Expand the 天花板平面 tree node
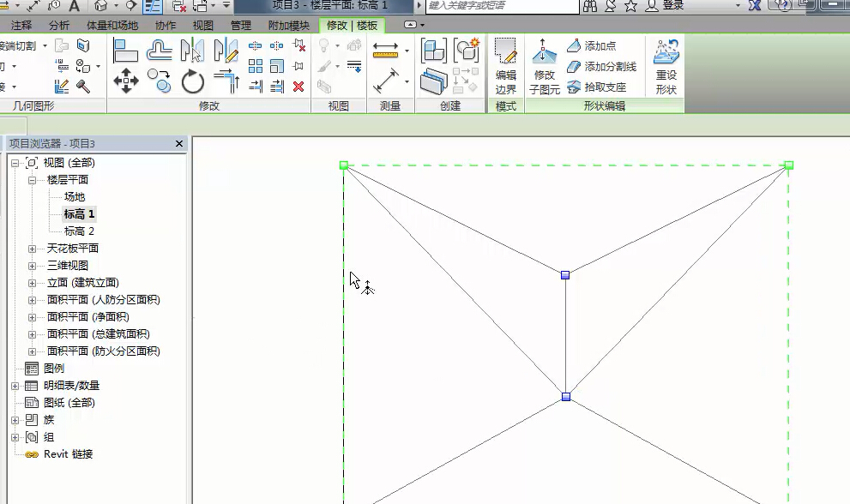The image size is (850, 504). tap(33, 249)
